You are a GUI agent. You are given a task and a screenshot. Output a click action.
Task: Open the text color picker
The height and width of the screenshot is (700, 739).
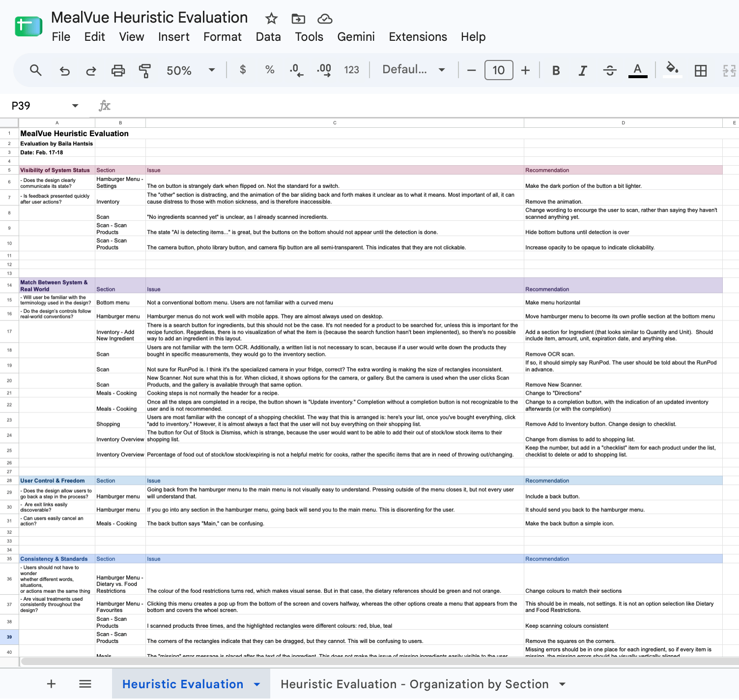click(638, 70)
